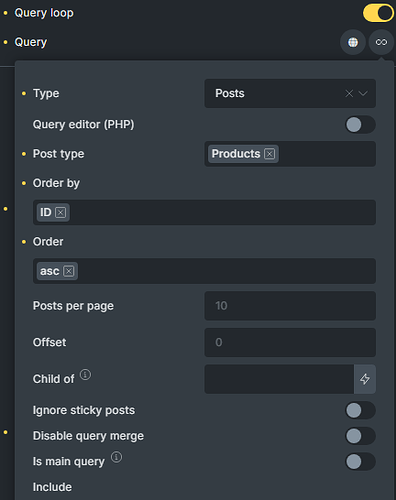Enable the Query editor (PHP) toggle
The image size is (396, 500).
[360, 125]
